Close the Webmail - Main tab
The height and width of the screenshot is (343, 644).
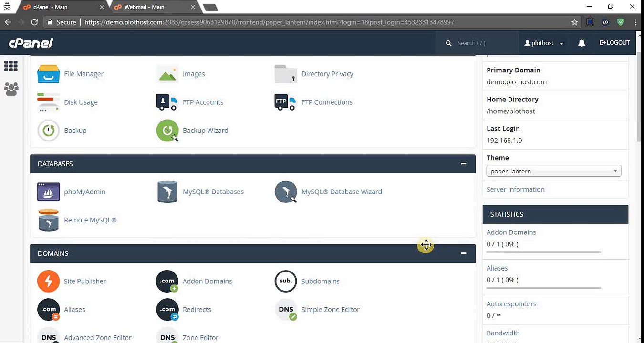pos(193,7)
